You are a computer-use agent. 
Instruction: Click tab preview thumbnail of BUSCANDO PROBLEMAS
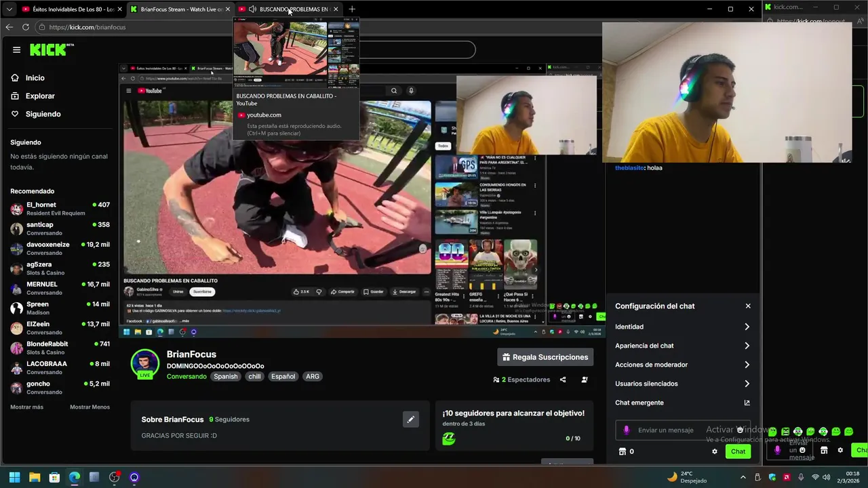[296, 54]
